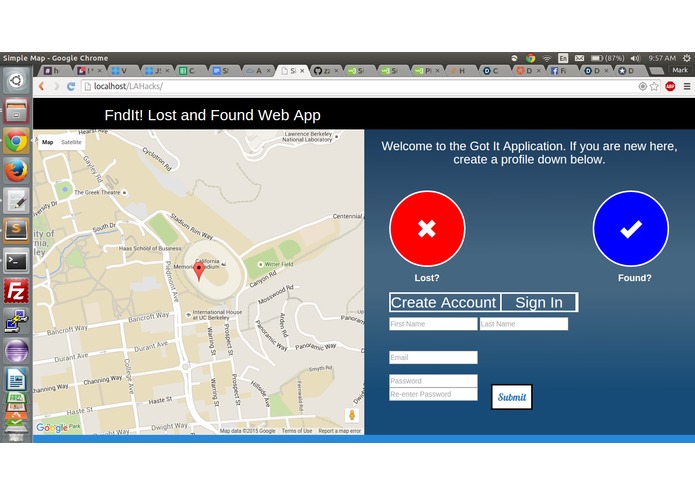
Task: Open the Adblock Plus extension icon
Action: pos(670,86)
